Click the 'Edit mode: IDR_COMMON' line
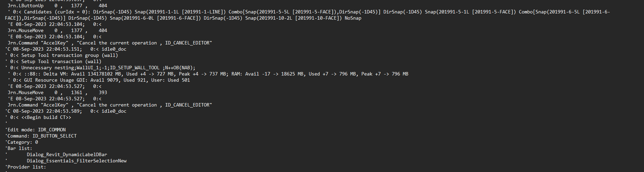Screen dimensions: 644x172 [35, 130]
